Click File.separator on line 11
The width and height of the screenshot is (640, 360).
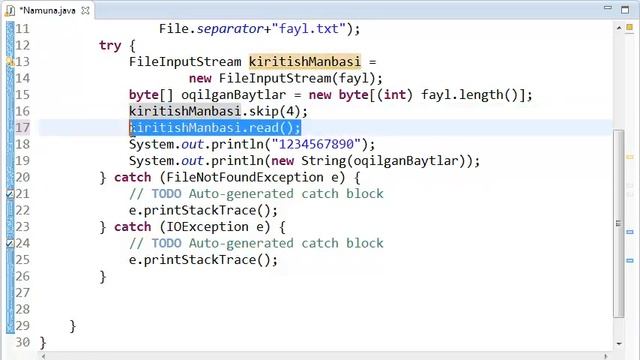pyautogui.click(x=211, y=29)
